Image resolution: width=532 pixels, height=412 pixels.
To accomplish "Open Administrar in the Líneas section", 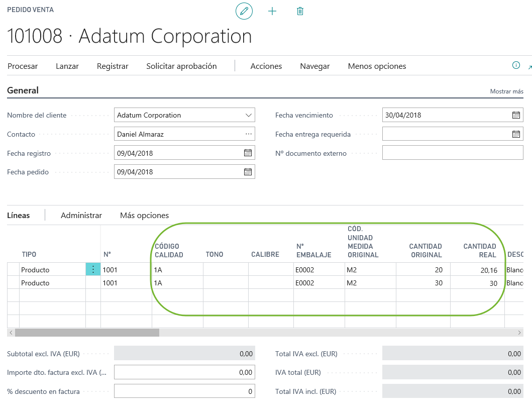I will pos(81,215).
